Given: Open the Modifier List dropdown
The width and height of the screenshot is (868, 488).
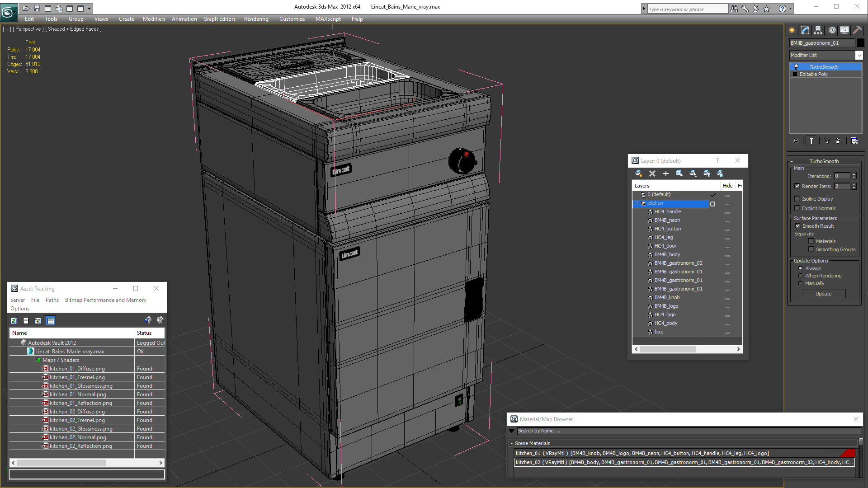Looking at the screenshot, I should 859,55.
